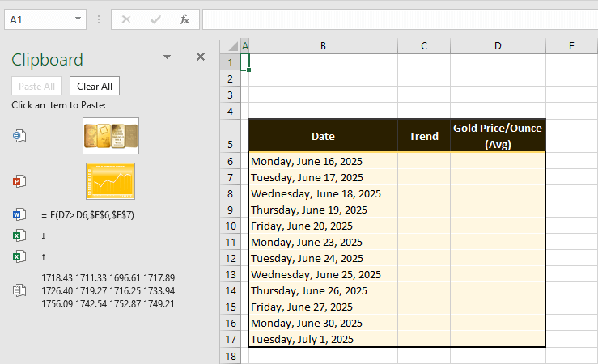Select row 1 header

pos(231,62)
